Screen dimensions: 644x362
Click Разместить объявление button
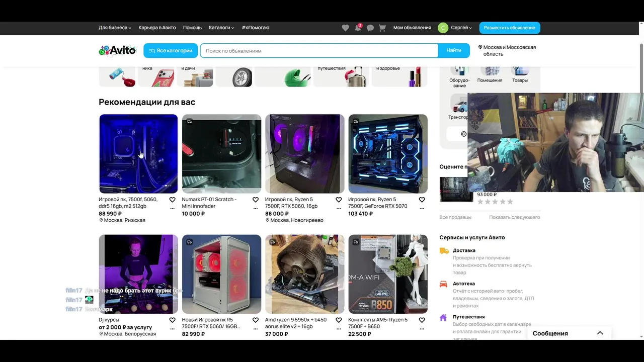click(510, 28)
